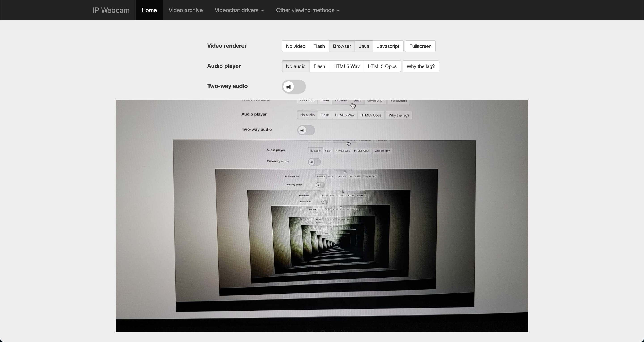Set video renderer to No video
Viewport: 644px width, 342px height.
pos(295,46)
